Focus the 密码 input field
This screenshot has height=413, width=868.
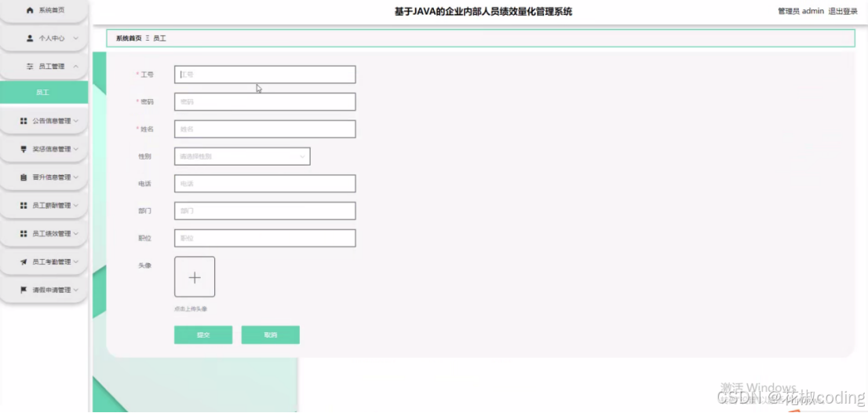tap(264, 102)
